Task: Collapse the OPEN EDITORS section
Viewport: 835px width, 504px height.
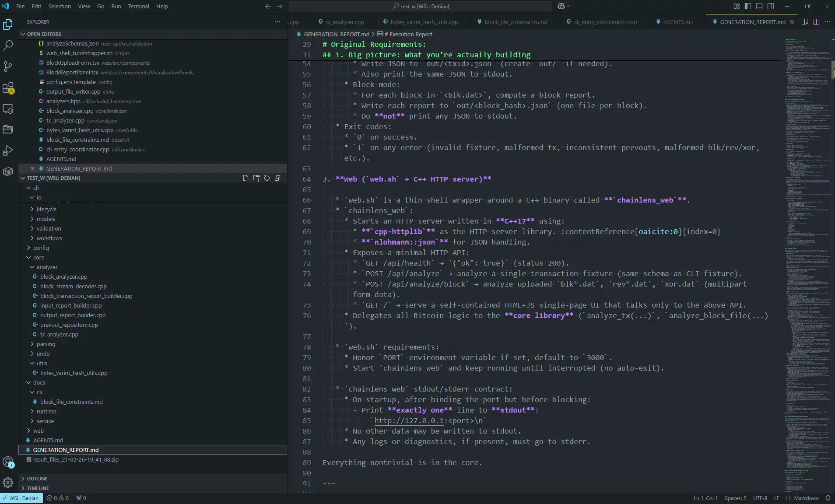Action: [44, 34]
